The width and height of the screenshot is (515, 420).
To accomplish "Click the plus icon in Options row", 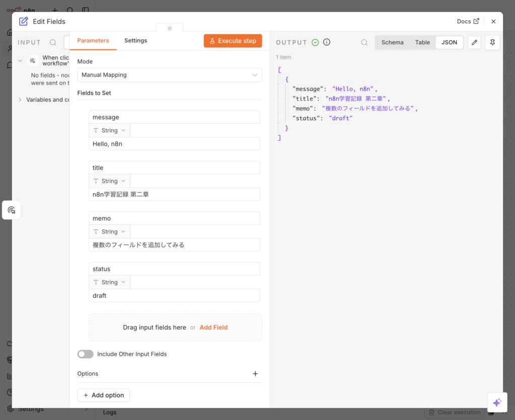I will pyautogui.click(x=255, y=374).
